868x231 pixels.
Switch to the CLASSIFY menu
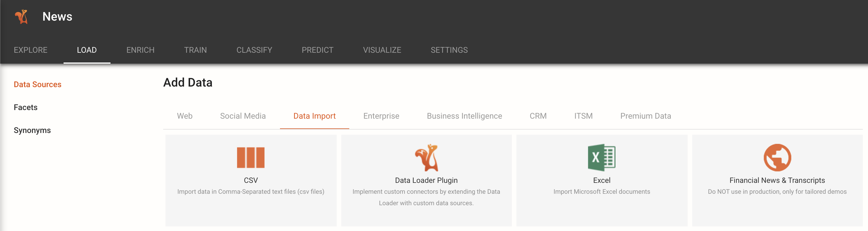pos(255,50)
